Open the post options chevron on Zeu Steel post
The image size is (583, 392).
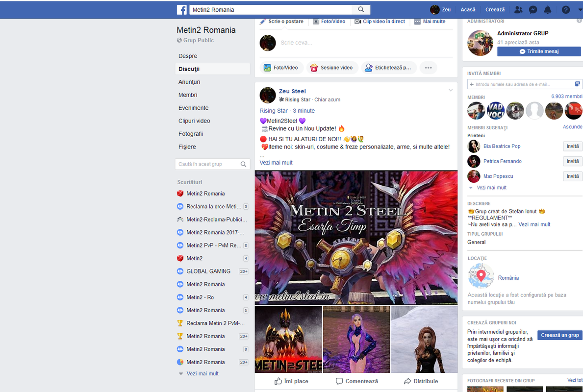click(x=451, y=90)
